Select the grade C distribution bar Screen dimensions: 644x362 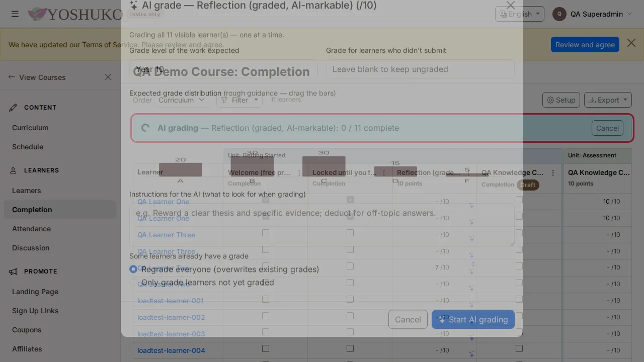point(324,166)
